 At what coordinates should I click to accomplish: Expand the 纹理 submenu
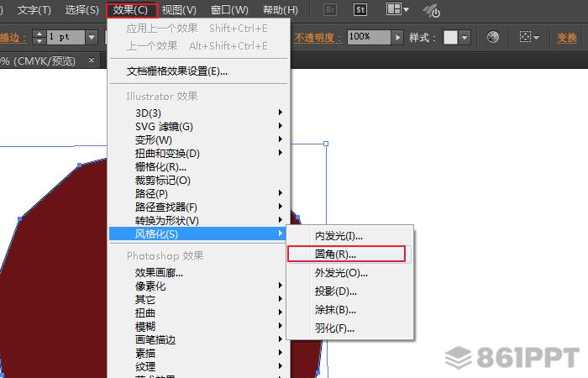(x=199, y=366)
